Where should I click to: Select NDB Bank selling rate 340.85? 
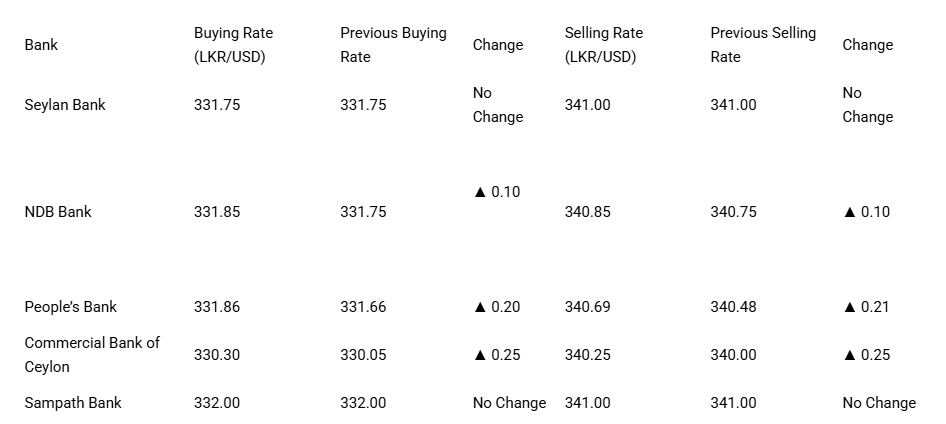point(588,212)
